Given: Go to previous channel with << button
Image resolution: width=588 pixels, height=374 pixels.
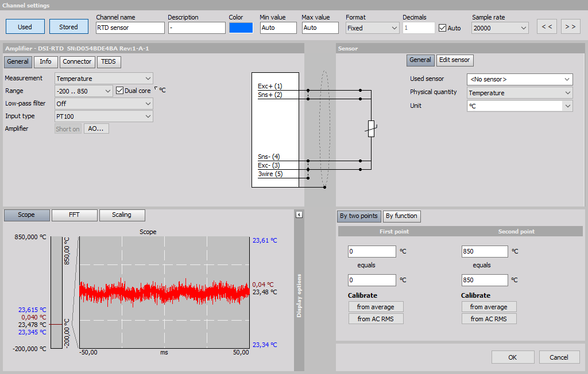Looking at the screenshot, I should point(547,26).
